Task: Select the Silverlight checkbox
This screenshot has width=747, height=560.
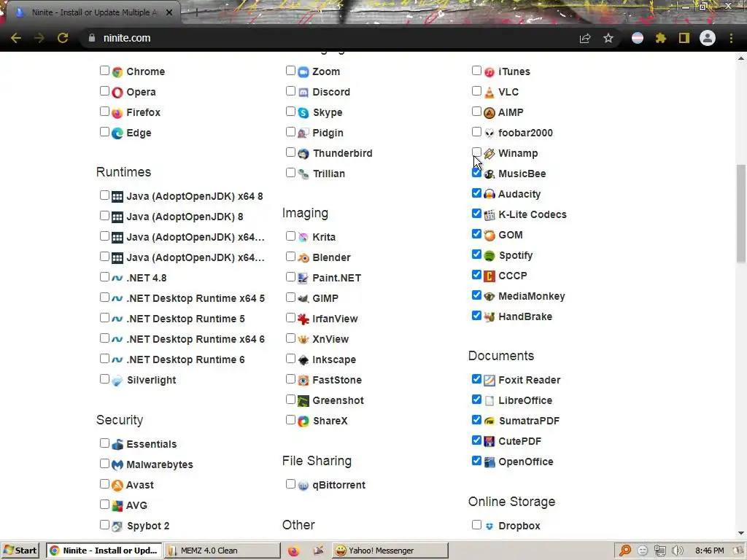Action: 104,379
